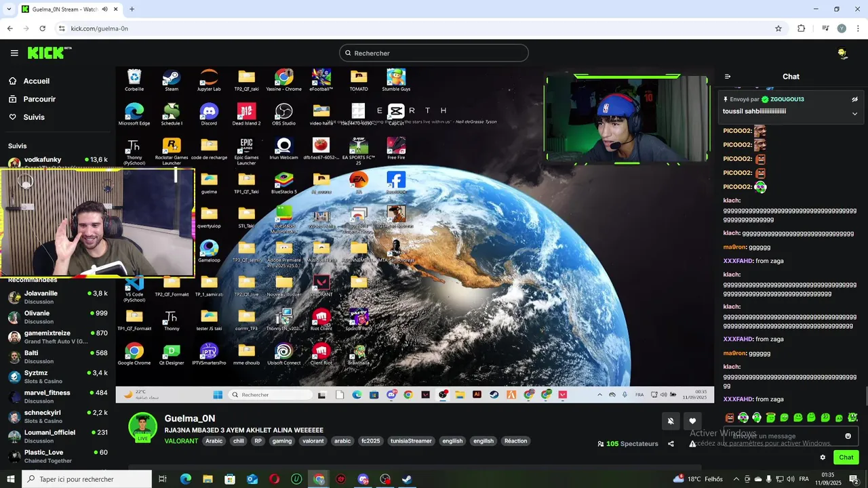Insert the last quick emote in row
The width and height of the screenshot is (868, 488).
[x=853, y=418]
